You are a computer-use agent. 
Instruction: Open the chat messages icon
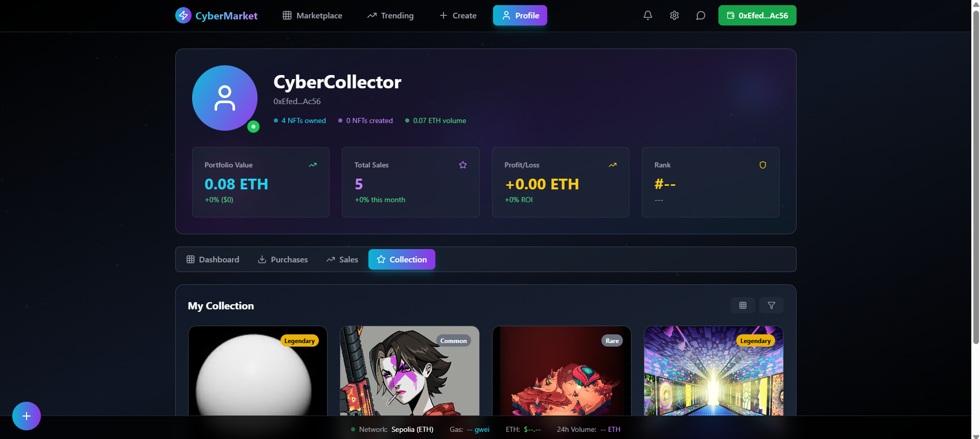[x=701, y=15]
